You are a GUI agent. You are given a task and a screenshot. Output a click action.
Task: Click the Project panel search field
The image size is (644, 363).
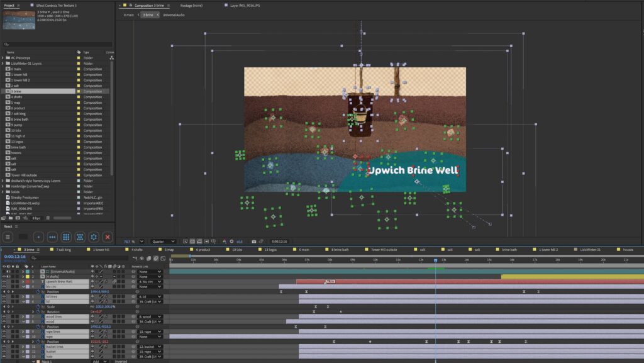[57, 44]
